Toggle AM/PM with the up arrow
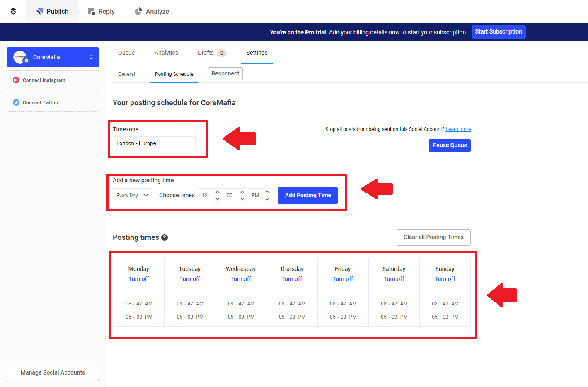Screen dimensions: 588x387 (267, 192)
